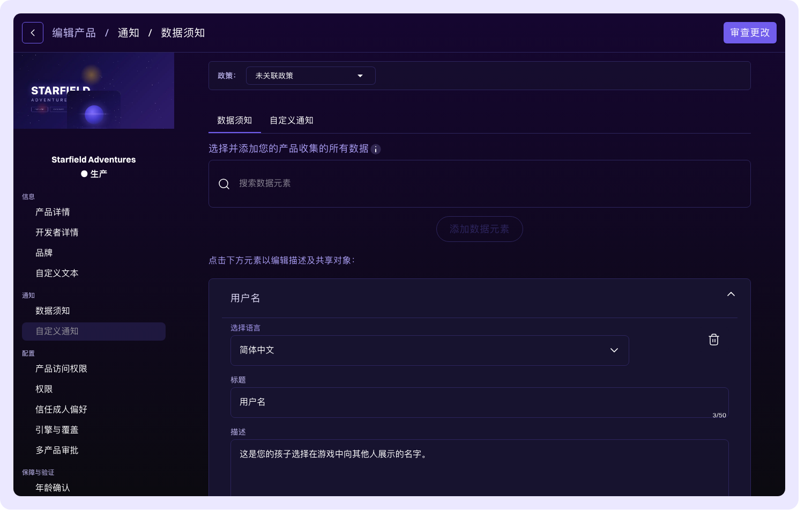
Task: Click the info icon beside the data heading
Action: (x=376, y=149)
